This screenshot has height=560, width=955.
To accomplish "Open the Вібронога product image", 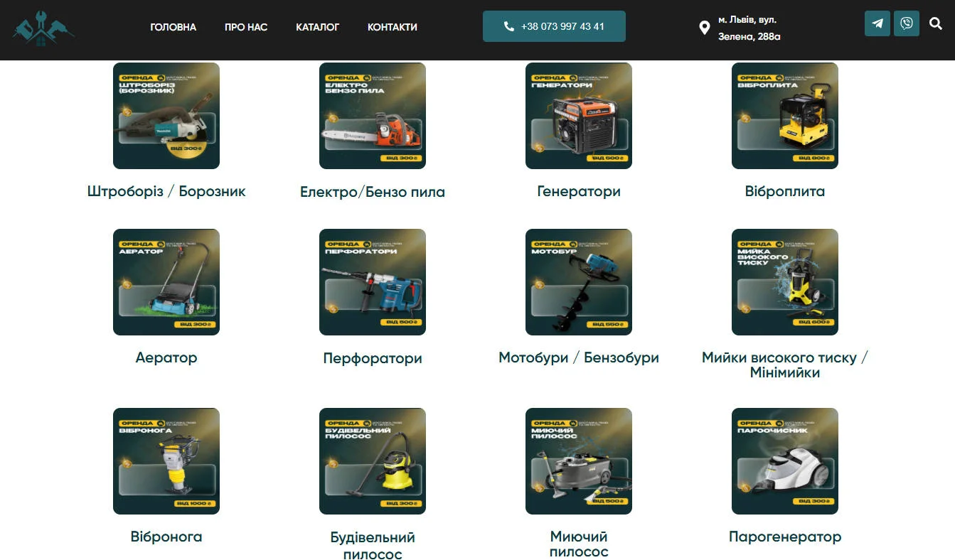I will pos(166,461).
